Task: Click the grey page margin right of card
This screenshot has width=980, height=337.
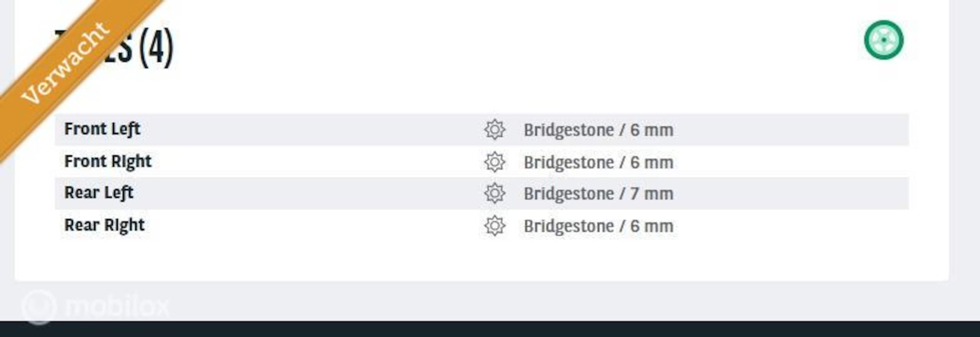Action: (965, 152)
